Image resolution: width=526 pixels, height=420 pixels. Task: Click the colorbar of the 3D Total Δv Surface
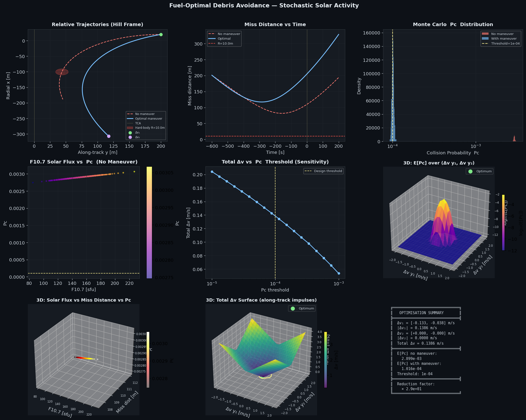coord(326,360)
